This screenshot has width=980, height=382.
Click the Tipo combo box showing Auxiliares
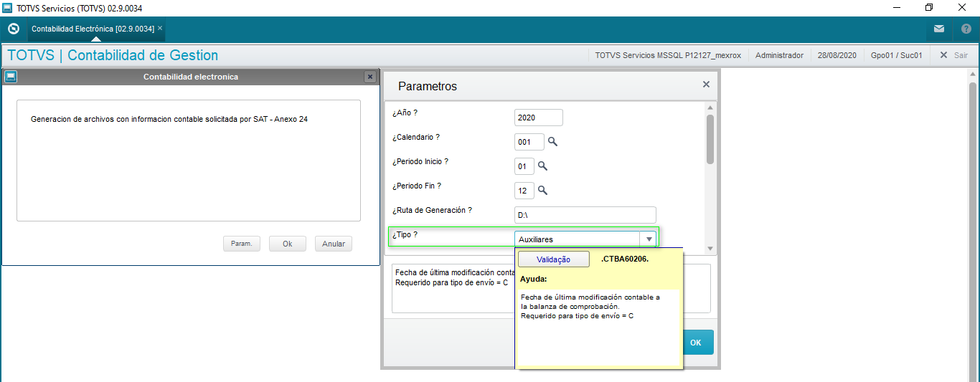tap(585, 239)
